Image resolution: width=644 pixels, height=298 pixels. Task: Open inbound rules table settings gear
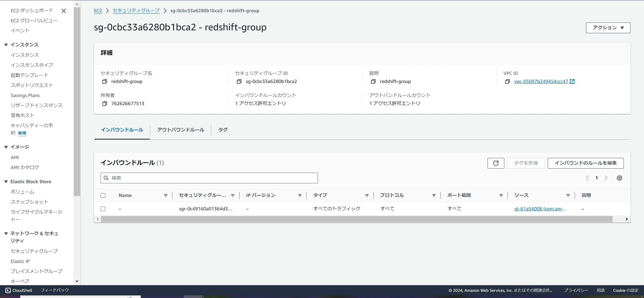click(619, 178)
